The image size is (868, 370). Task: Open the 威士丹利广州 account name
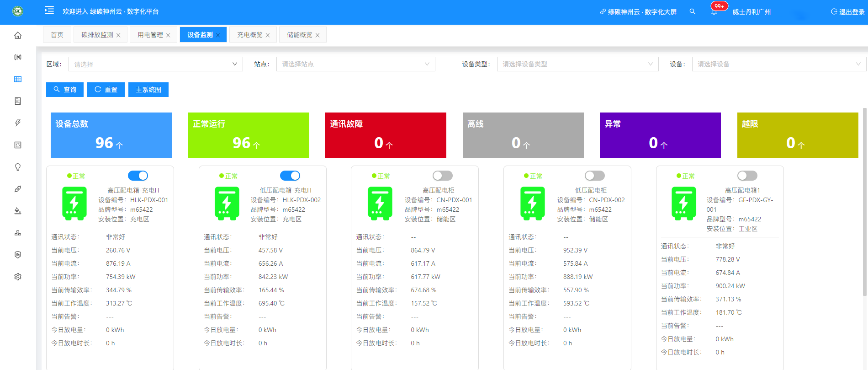pos(752,12)
